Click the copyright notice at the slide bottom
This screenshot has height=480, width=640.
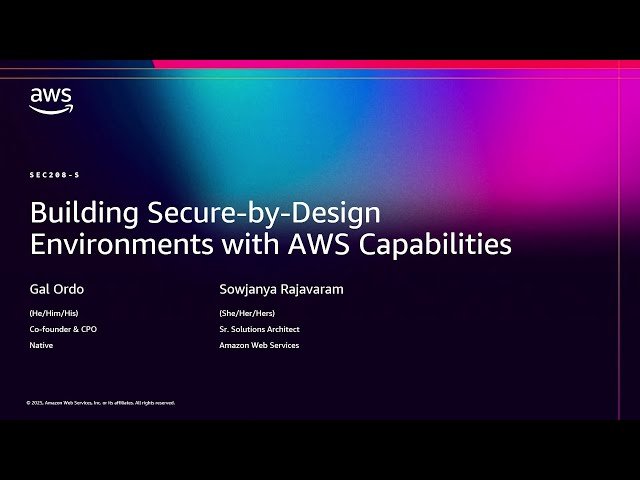pyautogui.click(x=100, y=403)
